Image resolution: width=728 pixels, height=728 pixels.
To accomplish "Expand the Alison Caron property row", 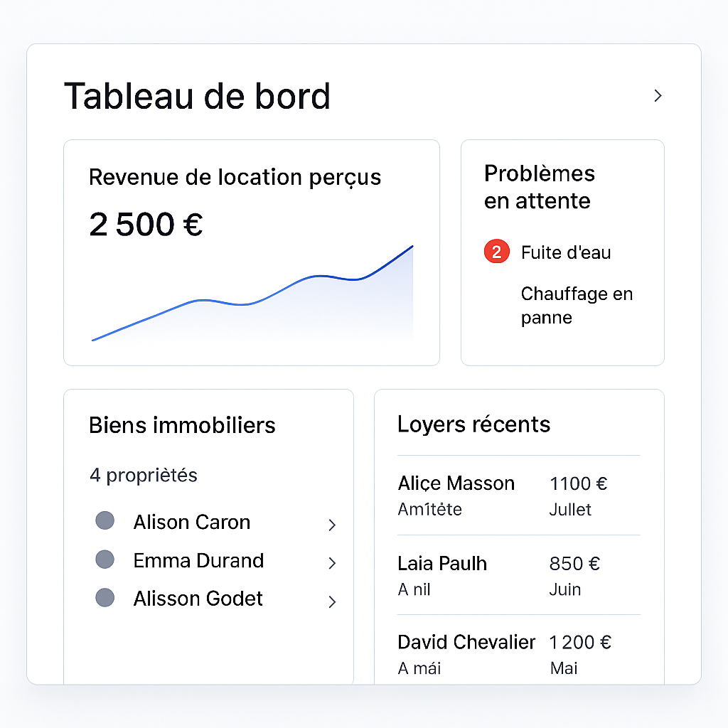I will (331, 525).
